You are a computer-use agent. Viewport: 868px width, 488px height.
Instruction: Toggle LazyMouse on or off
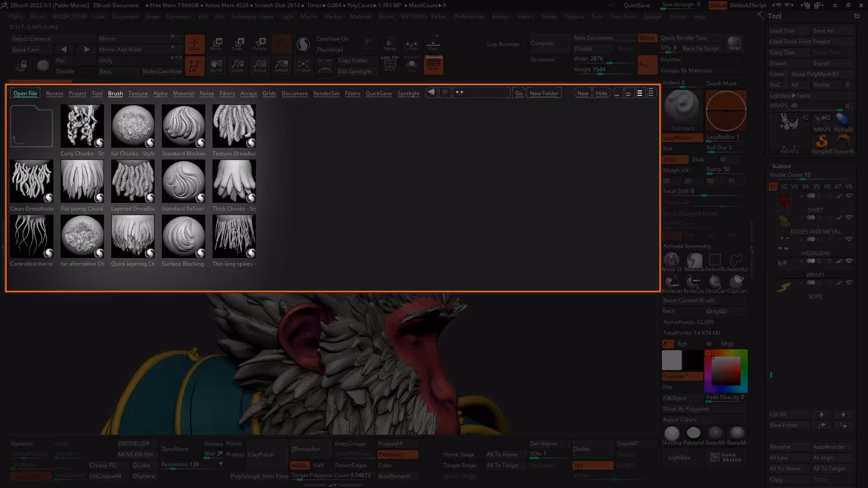(x=682, y=137)
